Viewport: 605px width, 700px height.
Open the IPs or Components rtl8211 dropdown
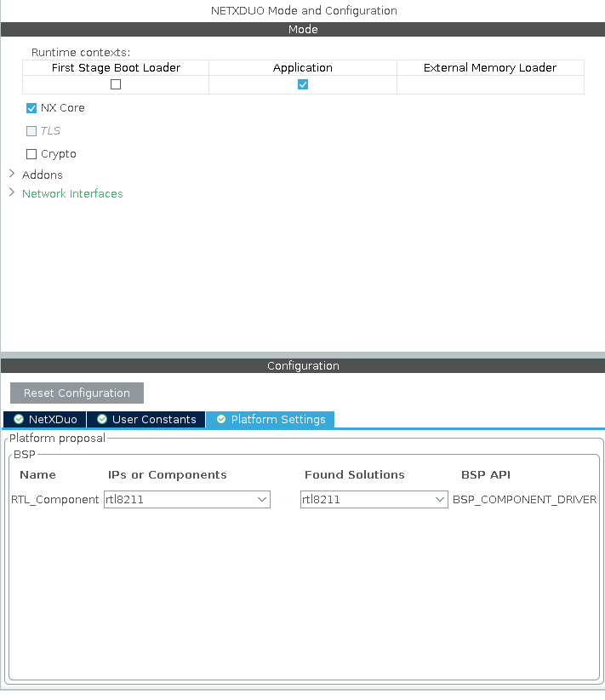187,499
